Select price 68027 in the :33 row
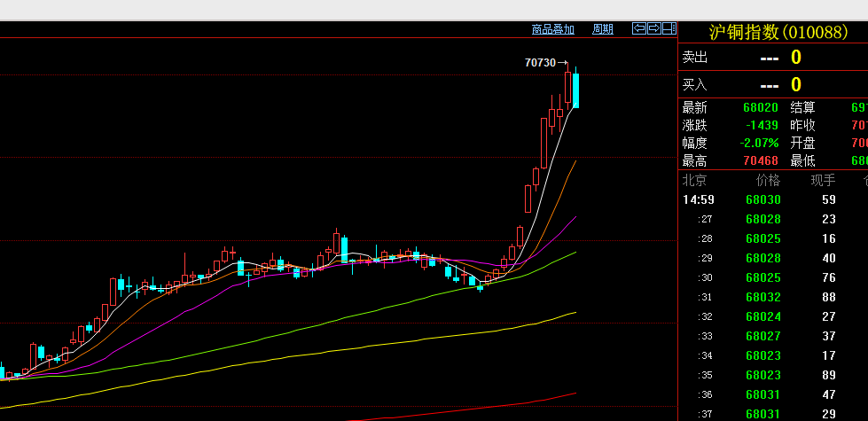 pyautogui.click(x=763, y=337)
